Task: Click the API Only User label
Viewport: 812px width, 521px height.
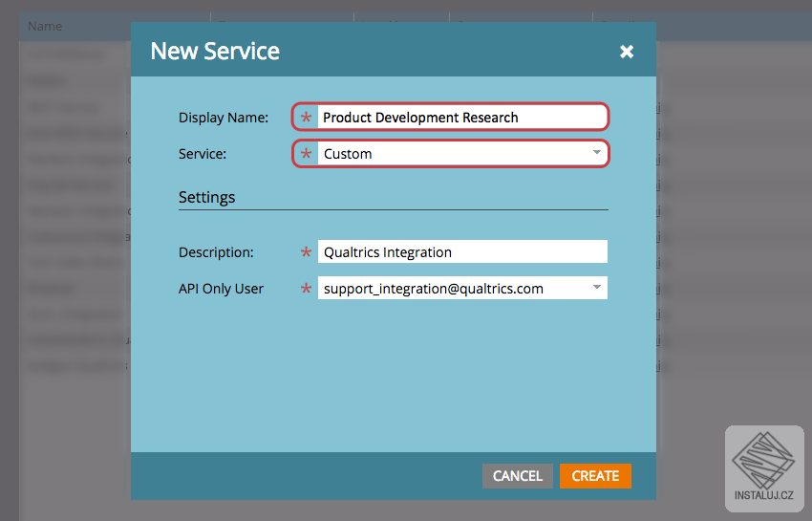Action: click(221, 288)
